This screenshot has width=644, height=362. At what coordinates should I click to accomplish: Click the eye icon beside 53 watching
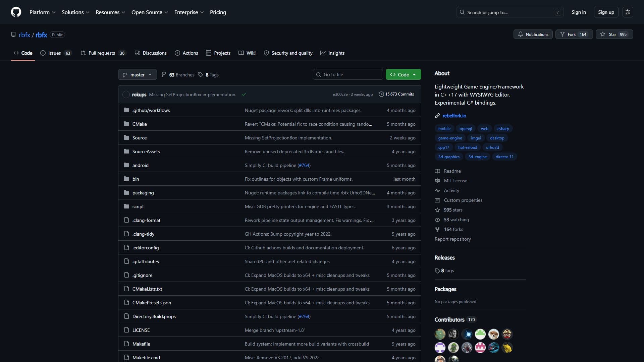tap(437, 220)
